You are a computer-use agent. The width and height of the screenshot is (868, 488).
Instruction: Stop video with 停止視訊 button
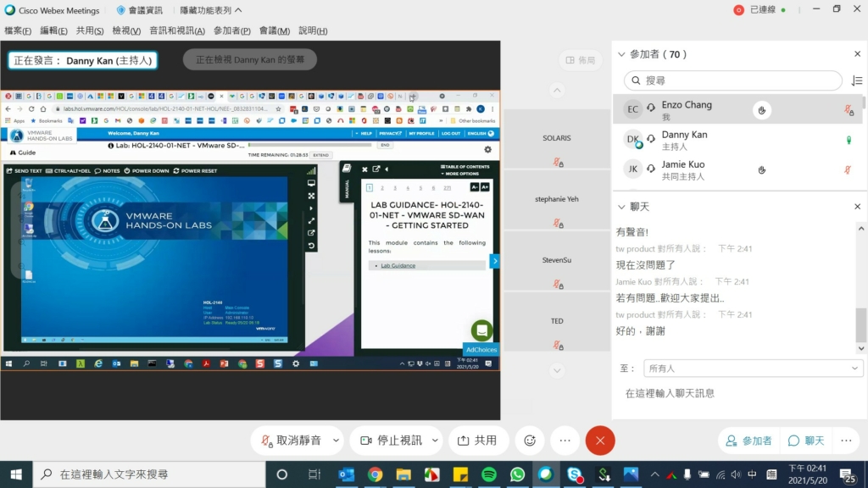[x=392, y=441]
